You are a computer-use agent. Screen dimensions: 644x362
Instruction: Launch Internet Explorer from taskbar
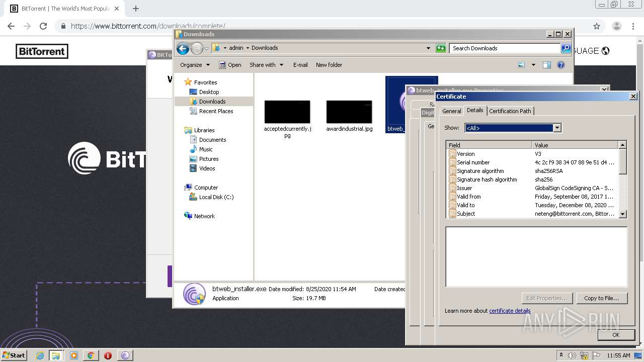click(x=40, y=355)
